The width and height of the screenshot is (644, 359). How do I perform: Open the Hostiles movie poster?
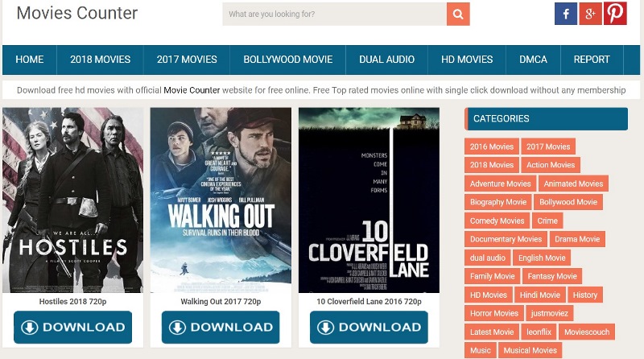tap(73, 200)
